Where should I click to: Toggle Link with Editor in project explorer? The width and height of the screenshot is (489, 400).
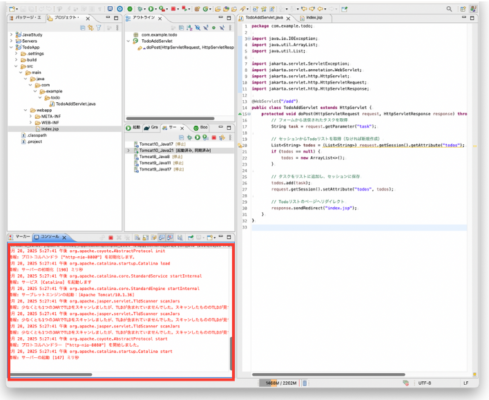coord(91,28)
